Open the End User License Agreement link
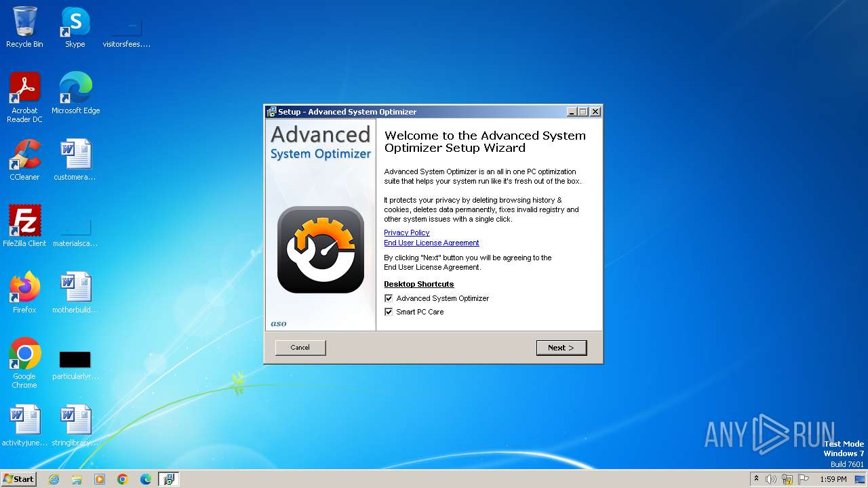Viewport: 868px width, 488px height. 431,243
